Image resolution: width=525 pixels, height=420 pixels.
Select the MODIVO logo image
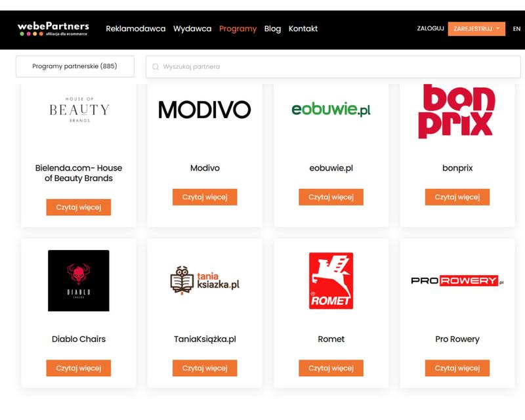point(205,110)
